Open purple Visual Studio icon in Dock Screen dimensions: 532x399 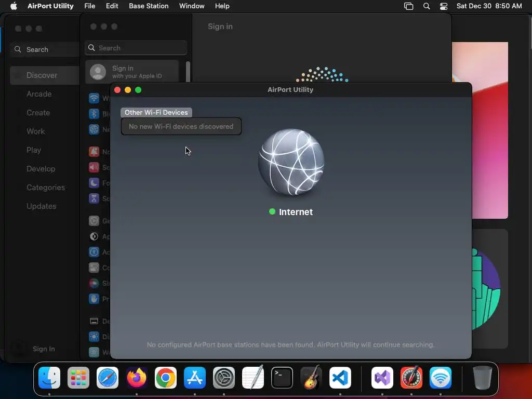click(382, 378)
